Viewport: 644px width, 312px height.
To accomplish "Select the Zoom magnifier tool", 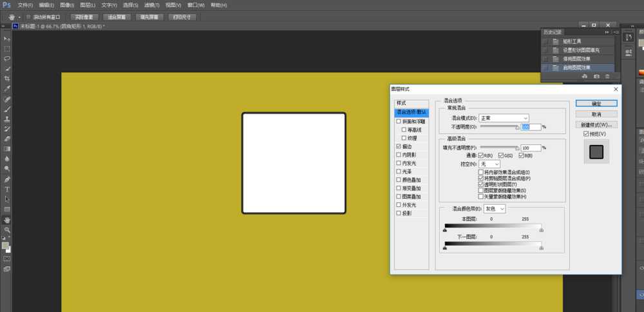I will tap(7, 229).
